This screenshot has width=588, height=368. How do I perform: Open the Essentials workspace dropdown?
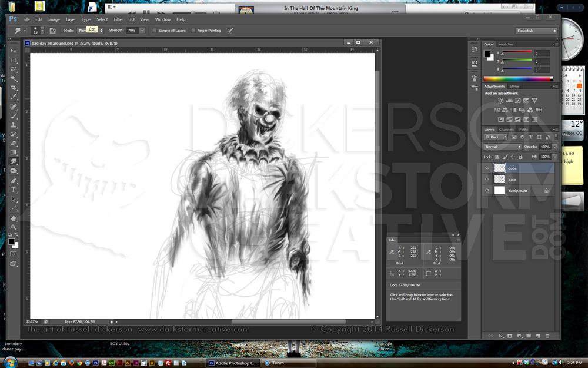click(536, 31)
